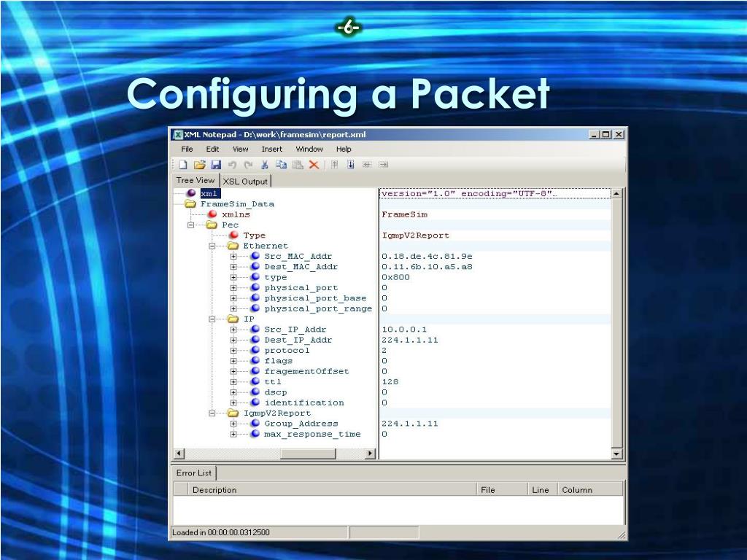This screenshot has height=560, width=747.
Task: Switch to the XSL Output tab
Action: coord(245,182)
